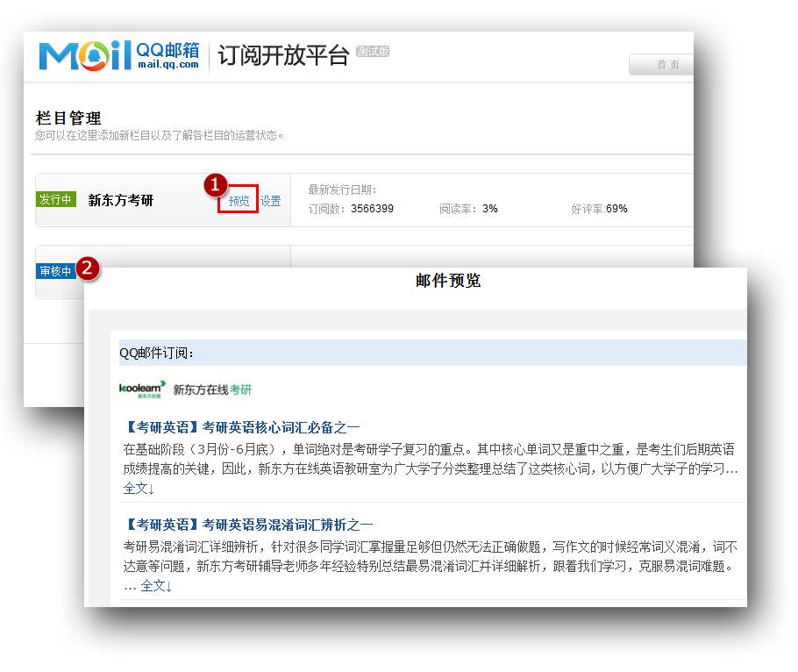Screen dimensions: 798x672
Task: Click the 订阅开放平台 page title
Action: click(283, 55)
